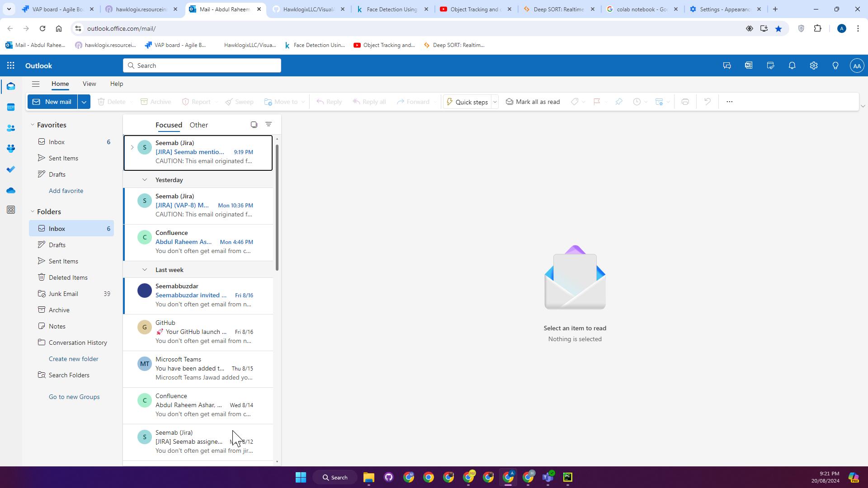This screenshot has width=868, height=488.
Task: Open People from the left app rail
Action: (11, 128)
